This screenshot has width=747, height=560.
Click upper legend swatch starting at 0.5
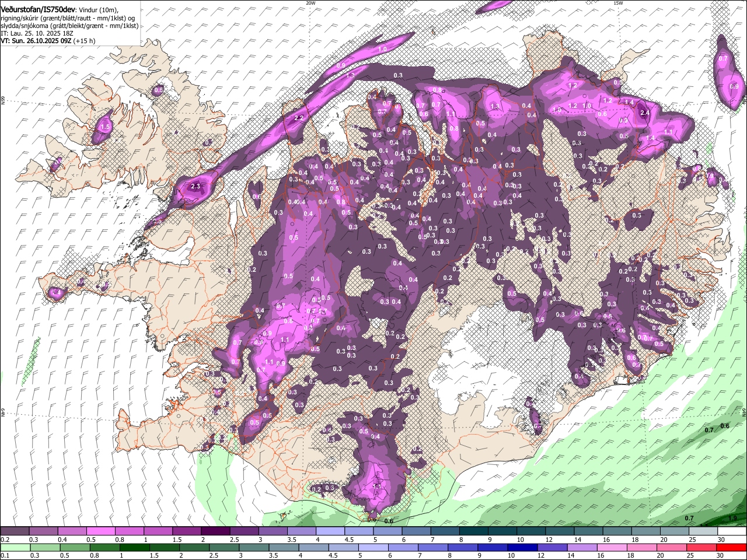(100, 531)
